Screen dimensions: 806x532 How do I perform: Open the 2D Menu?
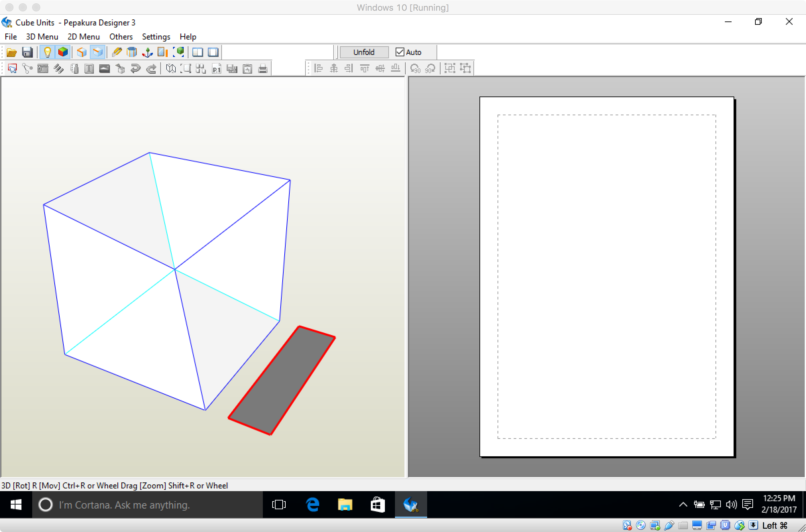[83, 37]
